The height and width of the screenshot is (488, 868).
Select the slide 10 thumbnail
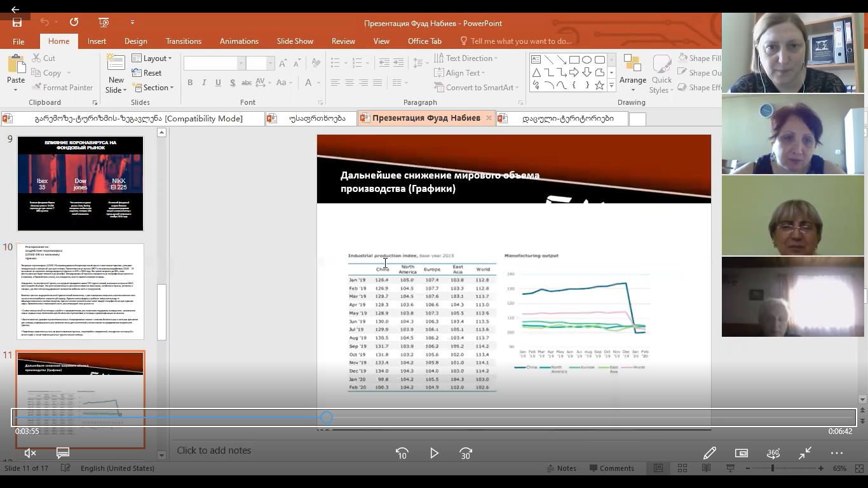[80, 292]
